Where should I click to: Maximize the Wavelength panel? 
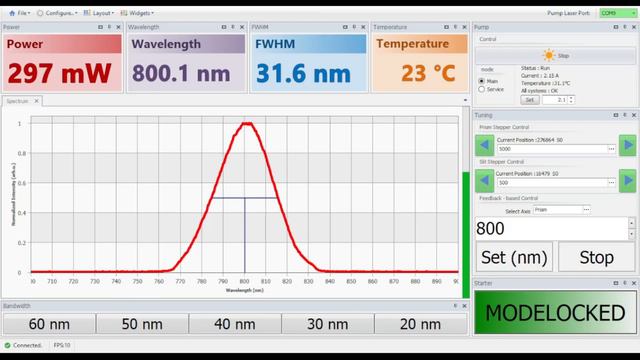[x=224, y=27]
